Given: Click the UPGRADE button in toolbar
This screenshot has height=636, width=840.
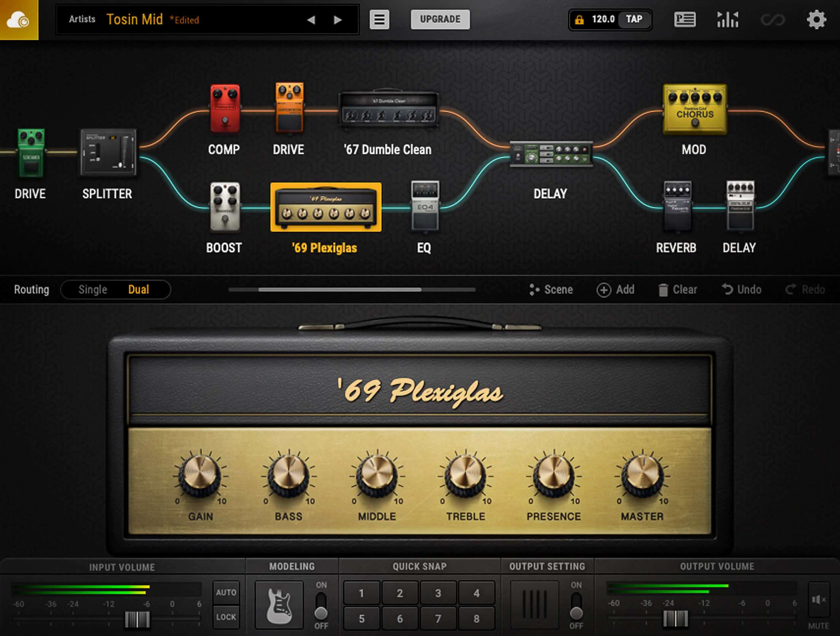Looking at the screenshot, I should (x=439, y=19).
